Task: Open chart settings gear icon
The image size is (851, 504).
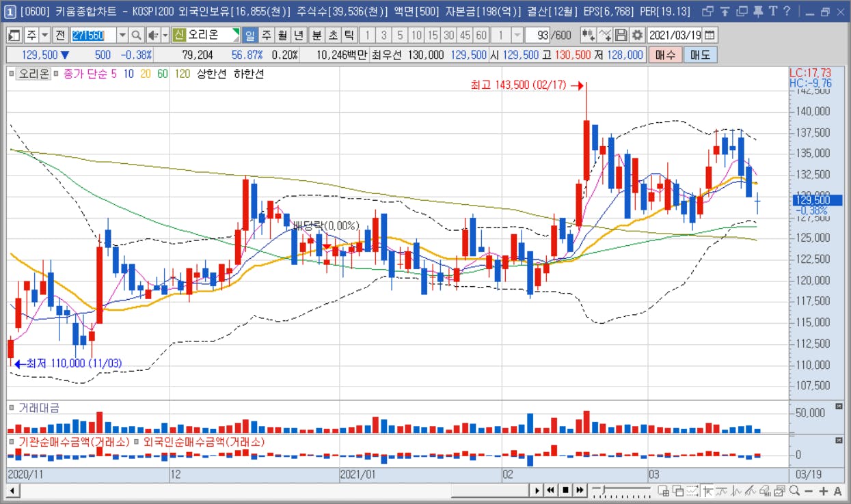Action: pyautogui.click(x=637, y=35)
